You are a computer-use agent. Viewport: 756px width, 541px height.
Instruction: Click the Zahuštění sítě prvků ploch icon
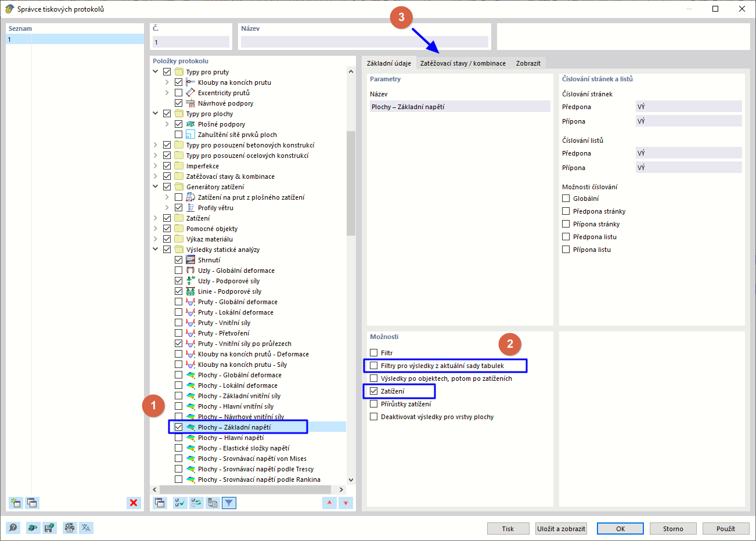click(190, 135)
